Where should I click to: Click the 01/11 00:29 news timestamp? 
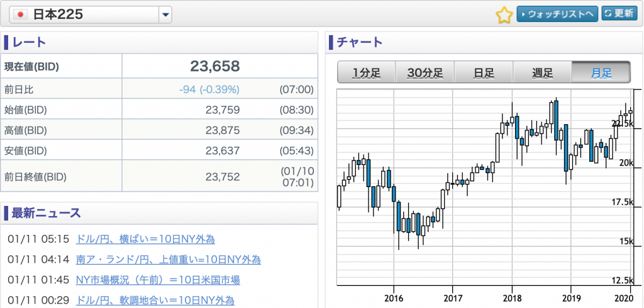click(38, 300)
